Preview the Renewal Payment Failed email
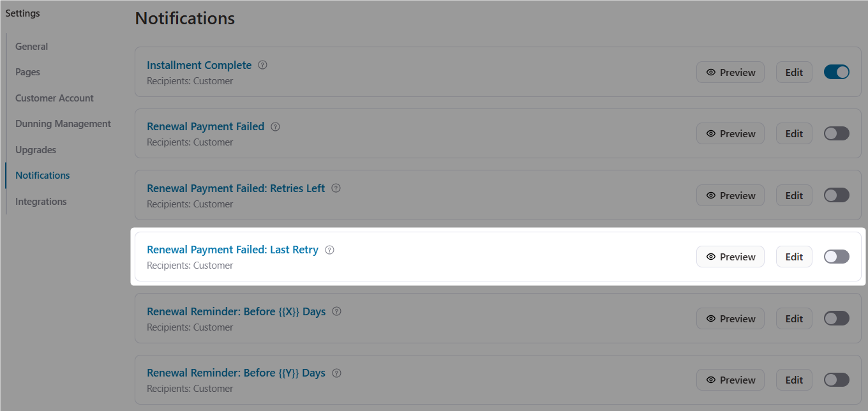 point(730,133)
